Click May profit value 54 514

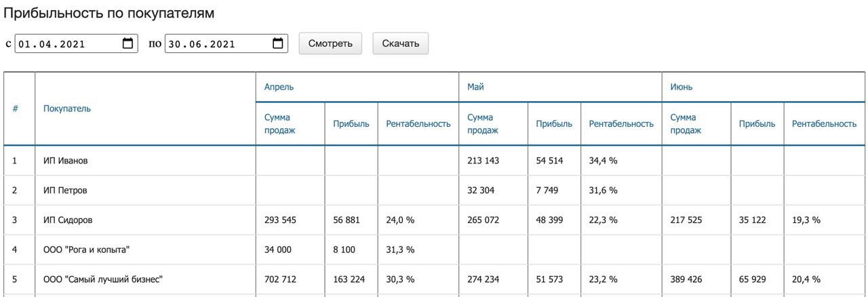tap(549, 161)
